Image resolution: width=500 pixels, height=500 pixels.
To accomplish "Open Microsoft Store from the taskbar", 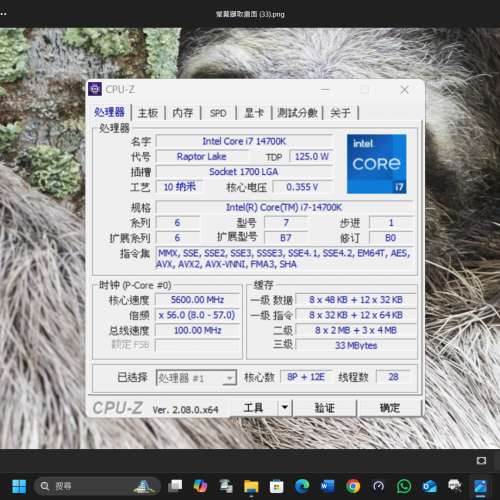I will [277, 486].
